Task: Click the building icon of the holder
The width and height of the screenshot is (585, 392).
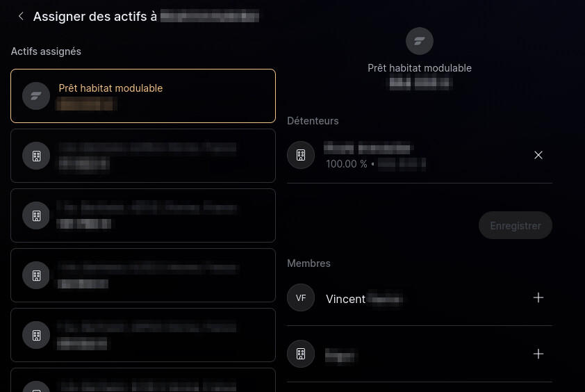Action: pyautogui.click(x=301, y=155)
